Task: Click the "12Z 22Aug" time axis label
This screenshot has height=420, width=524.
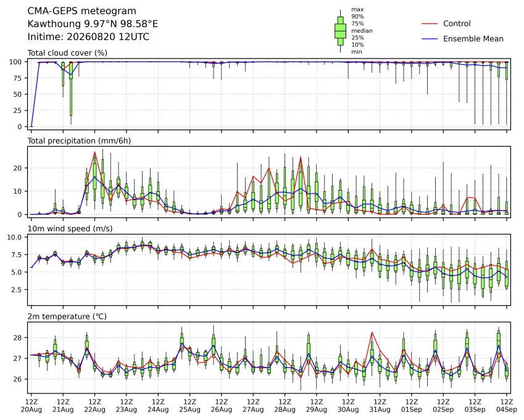Action: (95, 406)
